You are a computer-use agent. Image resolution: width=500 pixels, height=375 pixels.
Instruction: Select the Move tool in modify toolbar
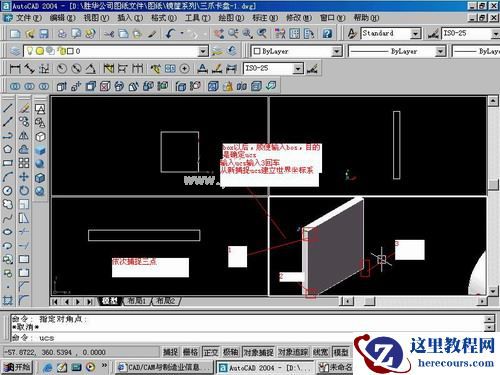pos(24,177)
